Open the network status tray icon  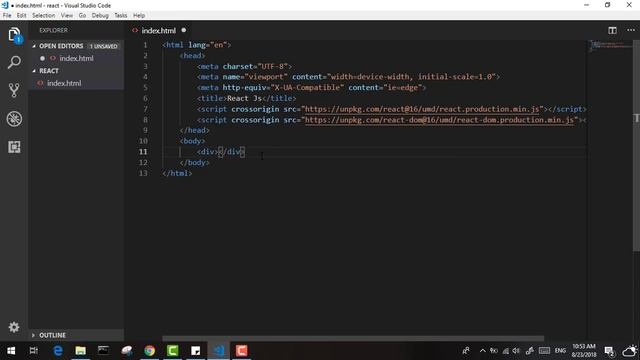click(505, 351)
